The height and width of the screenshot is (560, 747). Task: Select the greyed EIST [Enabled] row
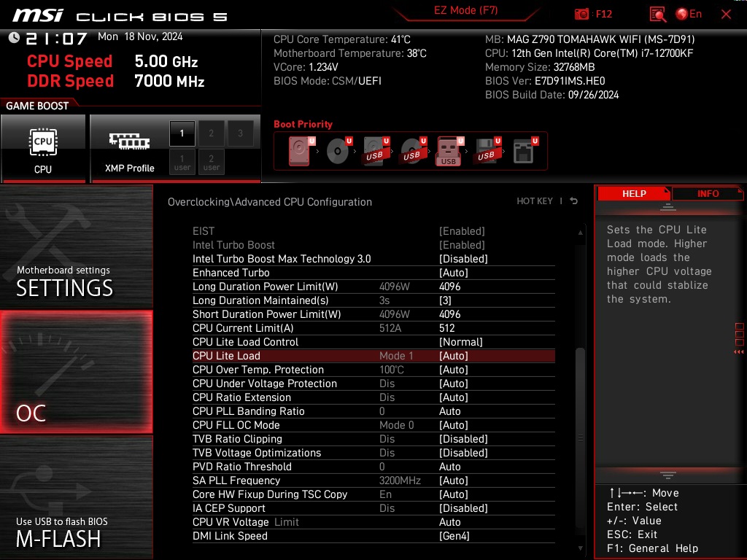click(373, 231)
